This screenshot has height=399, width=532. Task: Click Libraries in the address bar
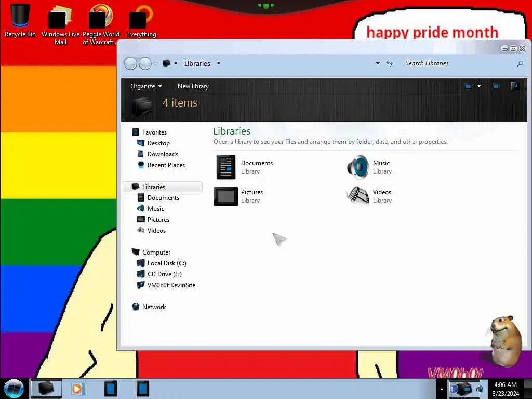[x=197, y=63]
